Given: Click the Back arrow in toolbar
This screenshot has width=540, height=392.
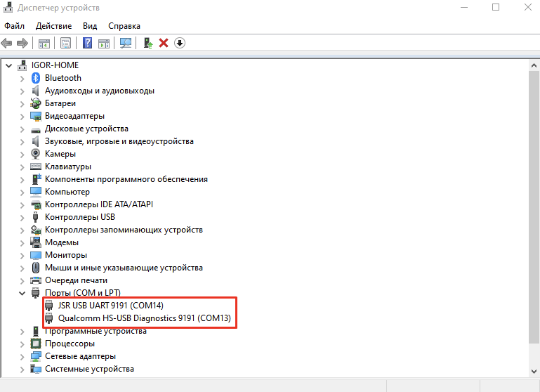Looking at the screenshot, I should pos(6,43).
